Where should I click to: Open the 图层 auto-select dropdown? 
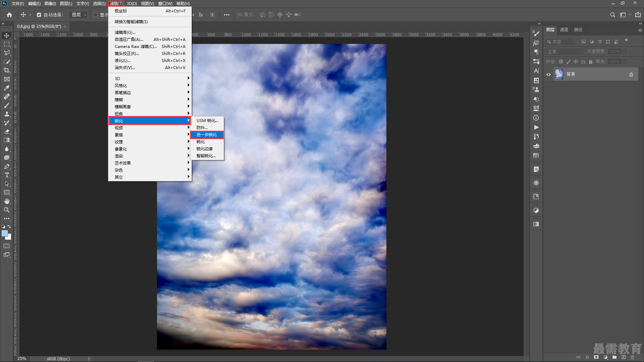[x=78, y=15]
